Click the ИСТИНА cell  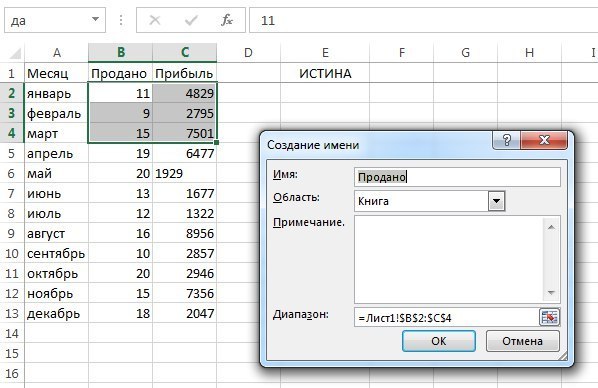(x=325, y=73)
